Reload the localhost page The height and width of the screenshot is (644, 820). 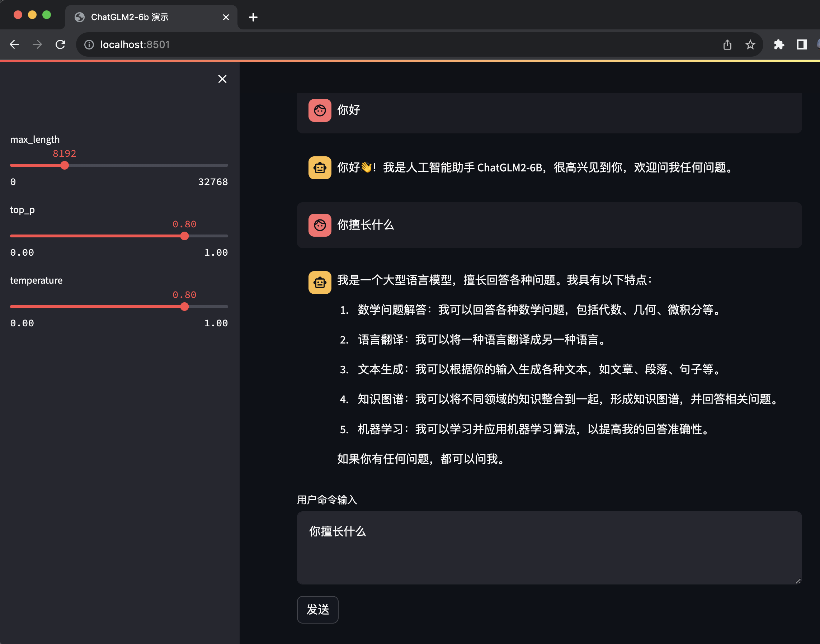pos(60,44)
